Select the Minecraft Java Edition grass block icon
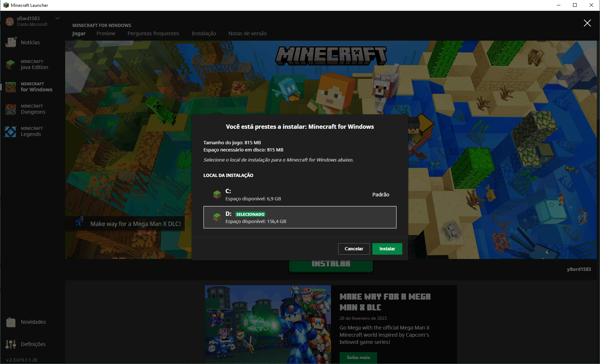Screen dimensions: 600x364 (x=11, y=65)
